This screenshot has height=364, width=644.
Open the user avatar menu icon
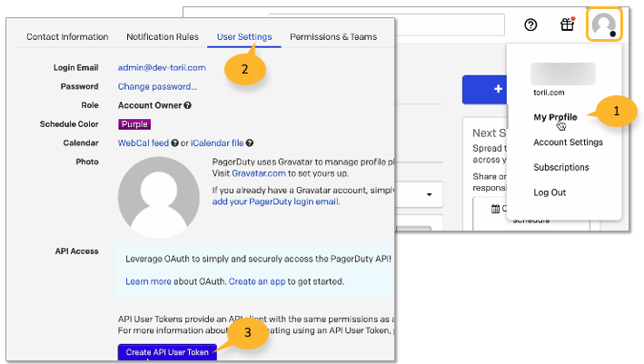(x=604, y=25)
